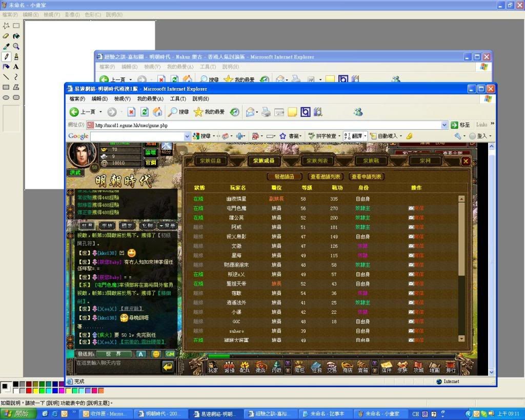This screenshot has height=420, width=525.
Task: Expand the Google search box dropdown
Action: pyautogui.click(x=187, y=136)
